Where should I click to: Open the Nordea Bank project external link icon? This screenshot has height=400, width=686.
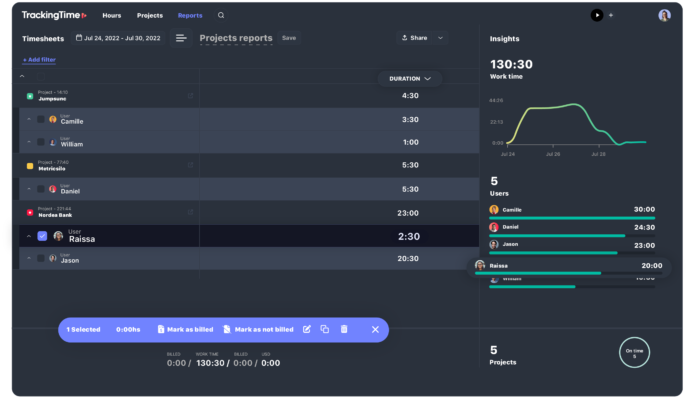click(x=190, y=212)
